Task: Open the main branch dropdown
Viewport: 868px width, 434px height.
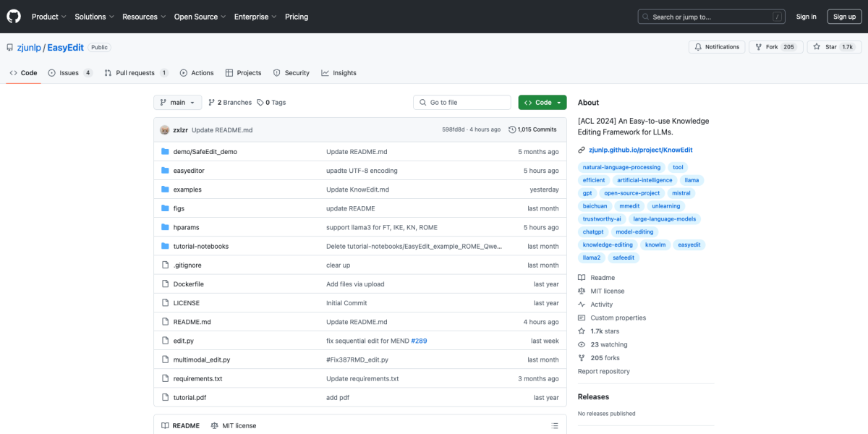Action: pyautogui.click(x=176, y=103)
